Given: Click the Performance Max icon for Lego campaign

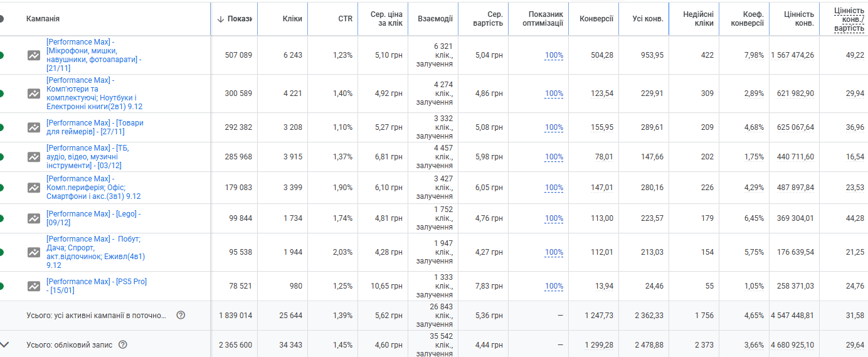Looking at the screenshot, I should pos(34,218).
